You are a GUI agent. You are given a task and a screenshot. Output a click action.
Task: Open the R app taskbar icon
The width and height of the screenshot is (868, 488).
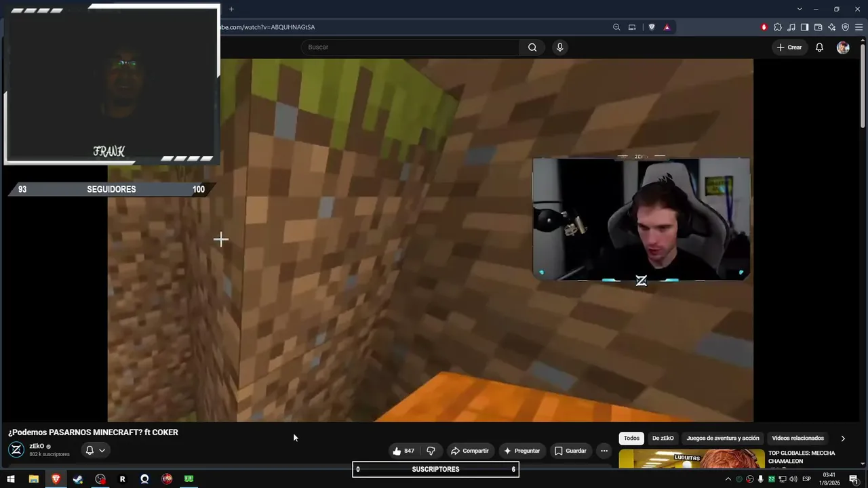[x=122, y=479]
